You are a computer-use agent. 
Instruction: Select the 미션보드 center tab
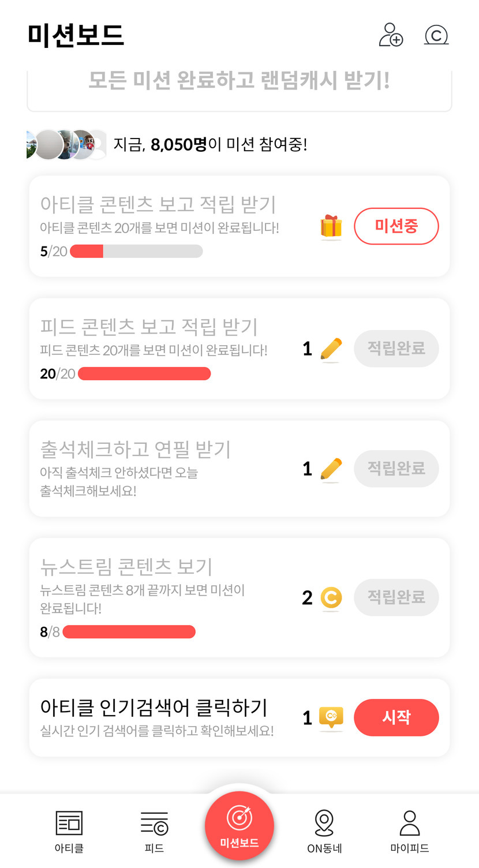pyautogui.click(x=240, y=826)
